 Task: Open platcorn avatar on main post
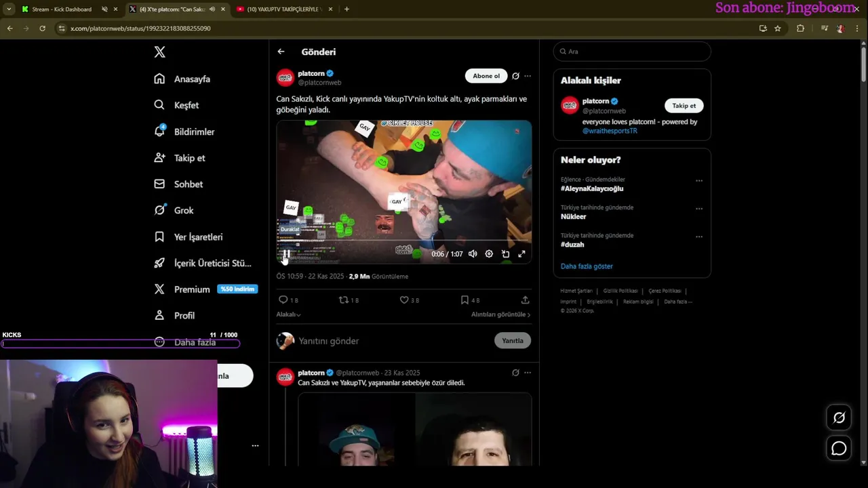pos(285,77)
